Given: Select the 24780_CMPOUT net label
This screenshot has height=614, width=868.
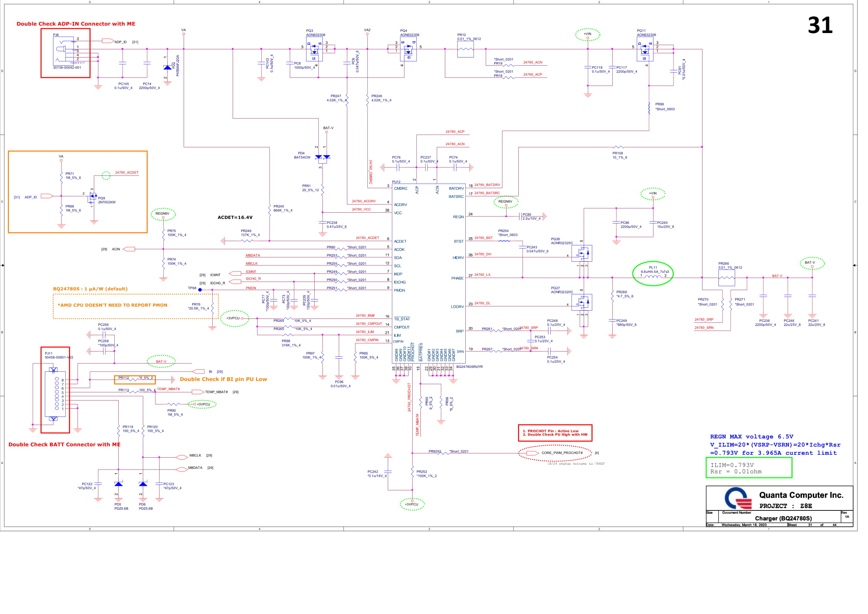Looking at the screenshot, I should 369,324.
